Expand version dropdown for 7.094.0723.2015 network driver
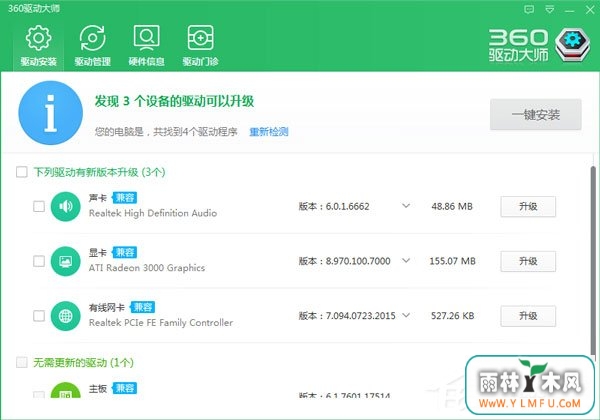Viewport: 600px width, 420px height. (406, 316)
